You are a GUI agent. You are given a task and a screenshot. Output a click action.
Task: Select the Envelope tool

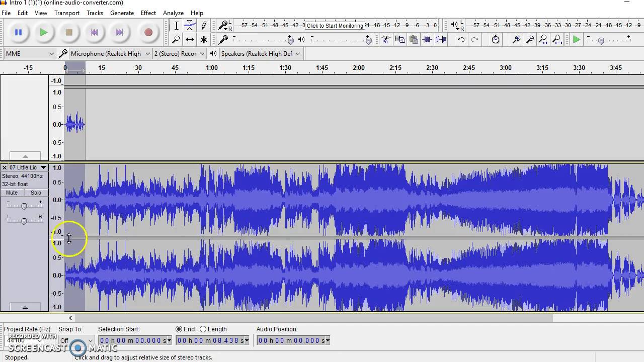(x=190, y=26)
